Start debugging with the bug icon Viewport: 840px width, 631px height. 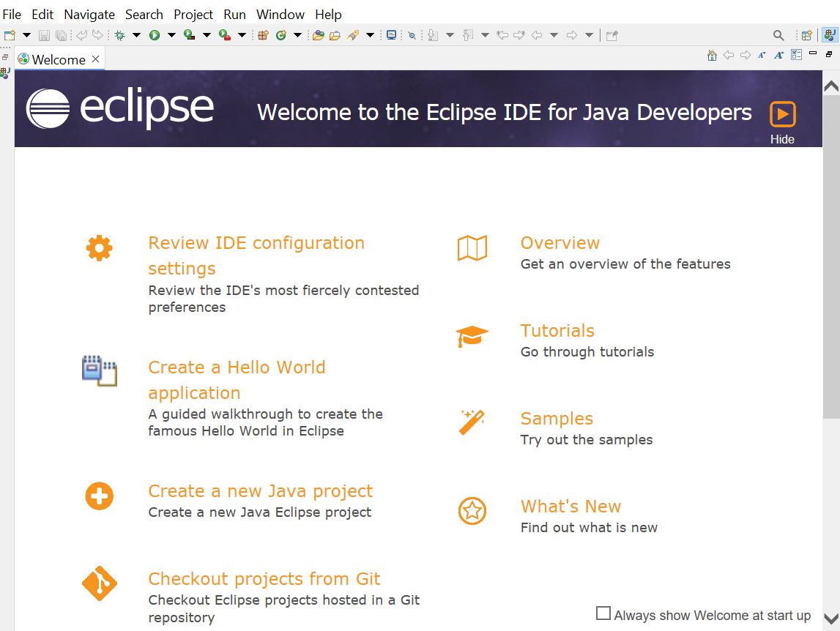coord(120,35)
